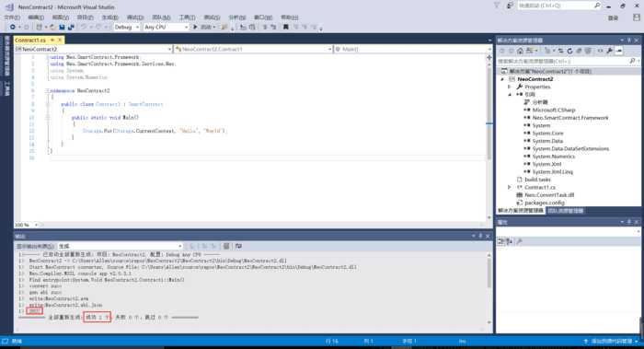Click wrench Properties icon in Solution Explorer toolbar
644x349 pixels.
(609, 51)
